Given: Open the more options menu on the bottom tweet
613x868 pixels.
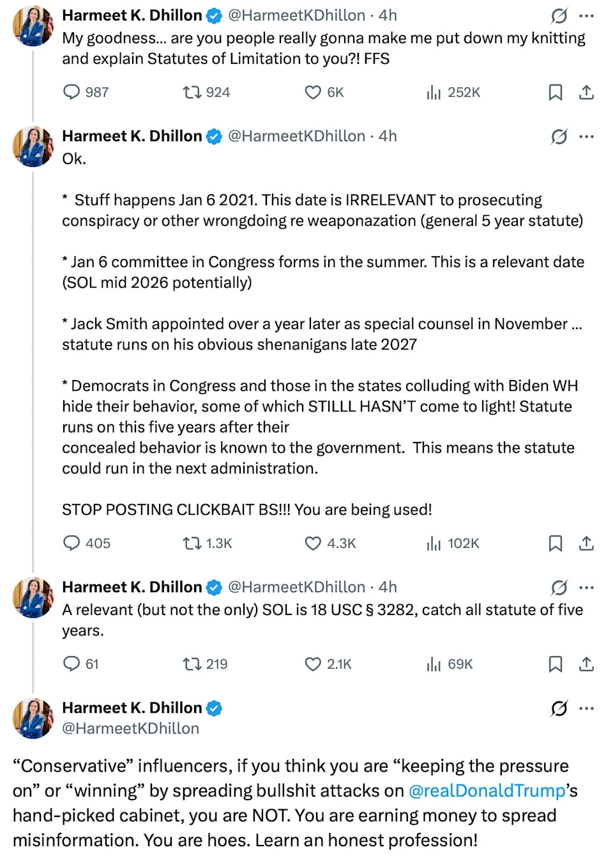Looking at the screenshot, I should [587, 708].
